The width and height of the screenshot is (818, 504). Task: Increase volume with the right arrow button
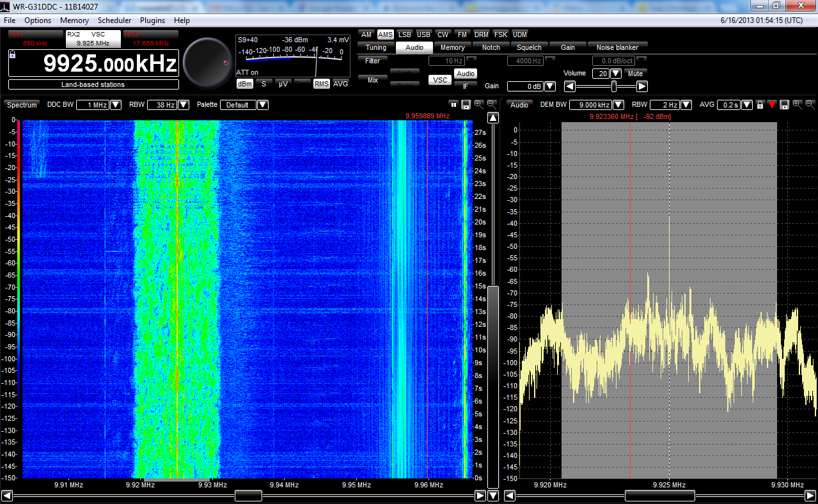[642, 86]
